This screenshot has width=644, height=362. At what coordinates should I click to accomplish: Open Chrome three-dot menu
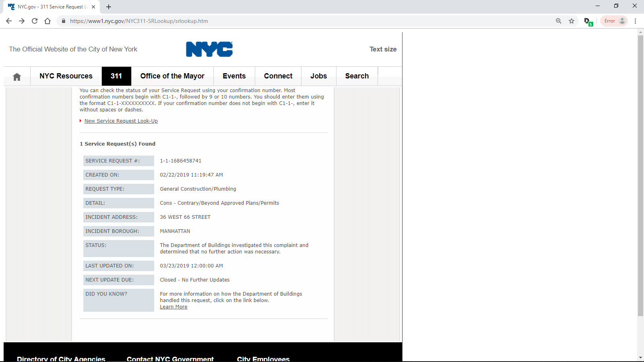(x=636, y=21)
